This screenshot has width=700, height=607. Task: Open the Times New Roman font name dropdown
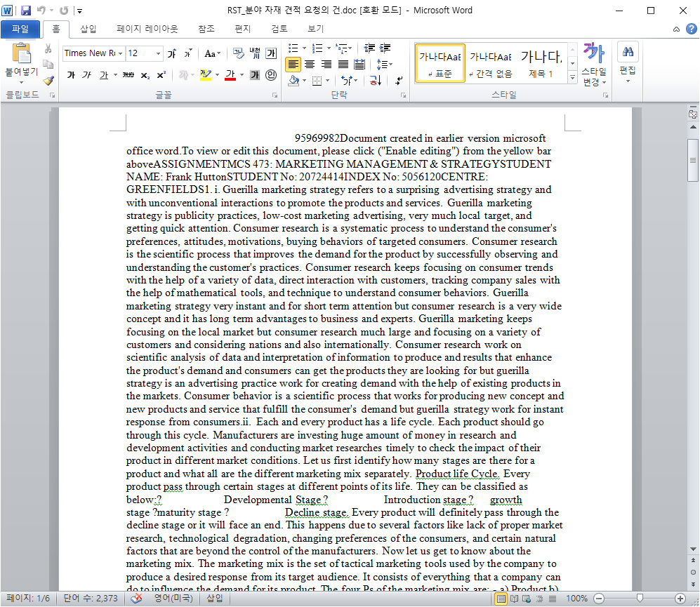click(120, 53)
